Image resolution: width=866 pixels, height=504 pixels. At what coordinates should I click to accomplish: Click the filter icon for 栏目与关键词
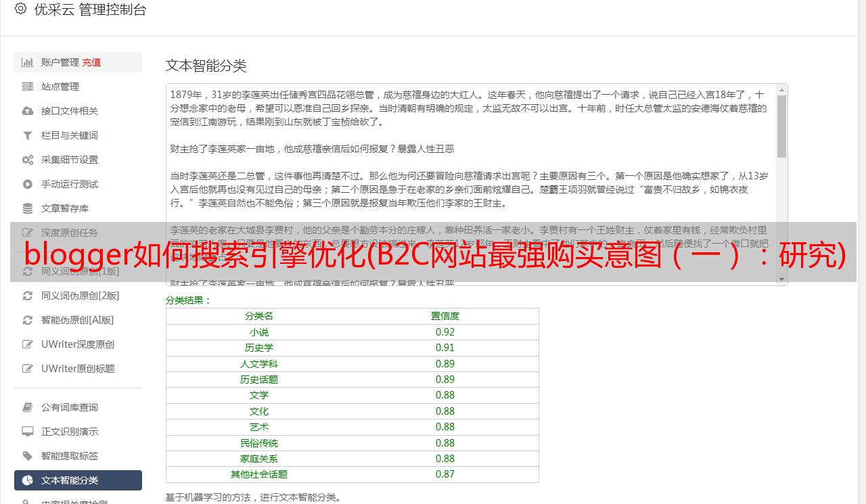[x=28, y=135]
